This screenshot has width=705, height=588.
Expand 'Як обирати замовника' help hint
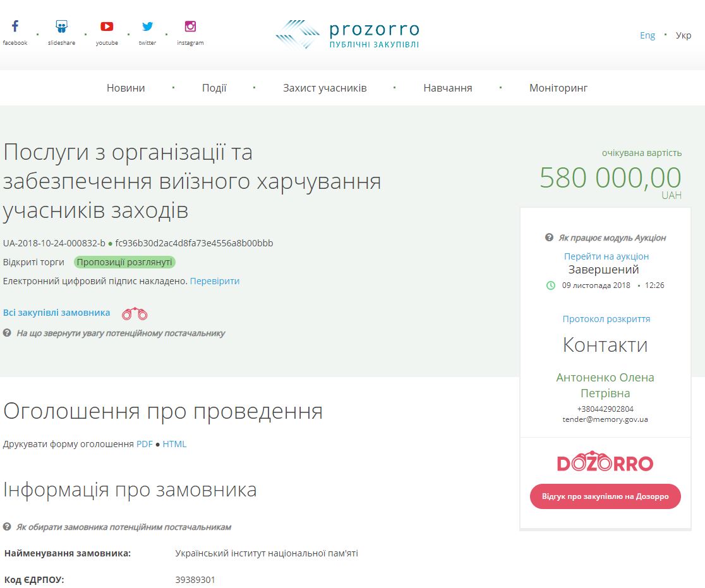coord(123,527)
